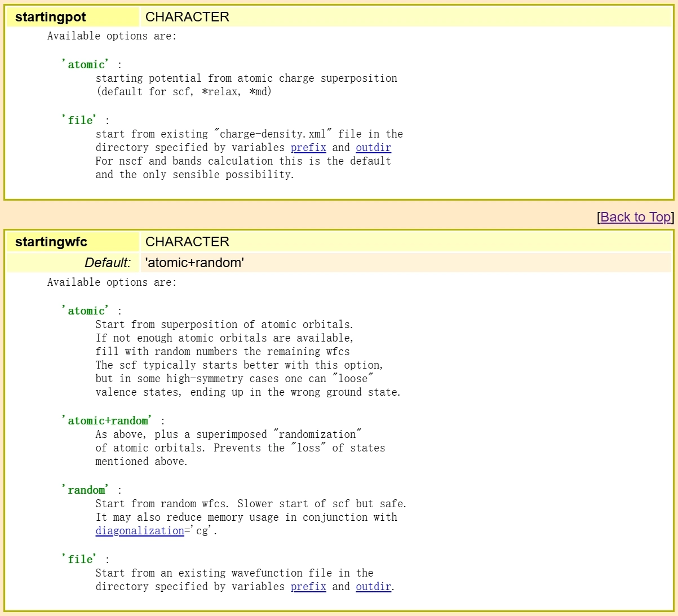Click the line "of atomic orbitals. Prevents the loss of states"
Screen dimensions: 678x616
(x=241, y=448)
